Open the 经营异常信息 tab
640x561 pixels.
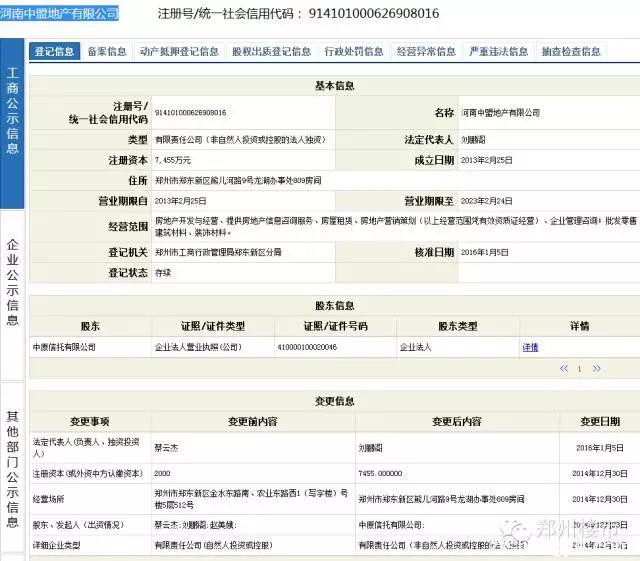426,51
